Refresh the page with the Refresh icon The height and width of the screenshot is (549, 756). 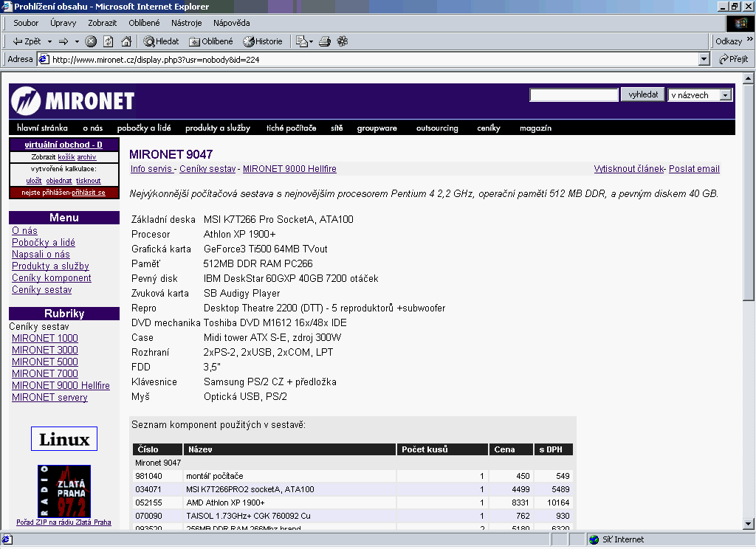(x=109, y=41)
